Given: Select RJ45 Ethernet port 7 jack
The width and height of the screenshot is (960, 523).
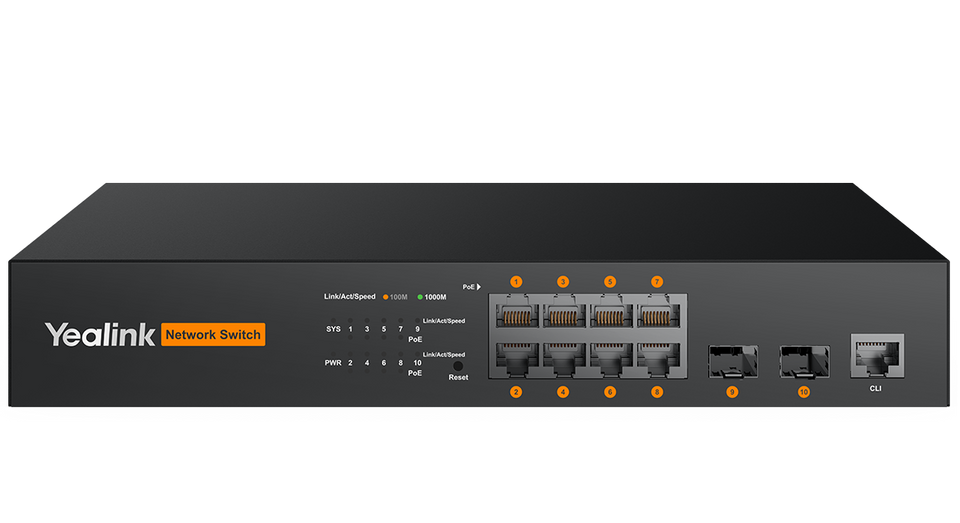Looking at the screenshot, I should [x=657, y=311].
